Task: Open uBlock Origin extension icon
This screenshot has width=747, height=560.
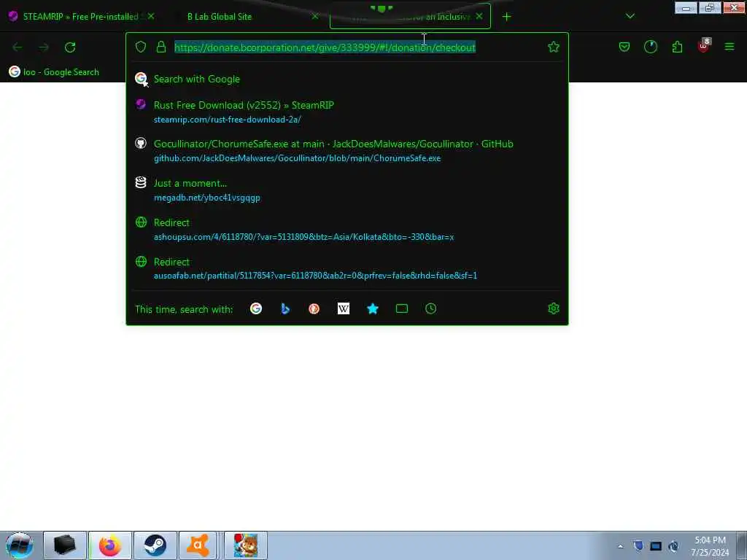Action: [x=704, y=46]
